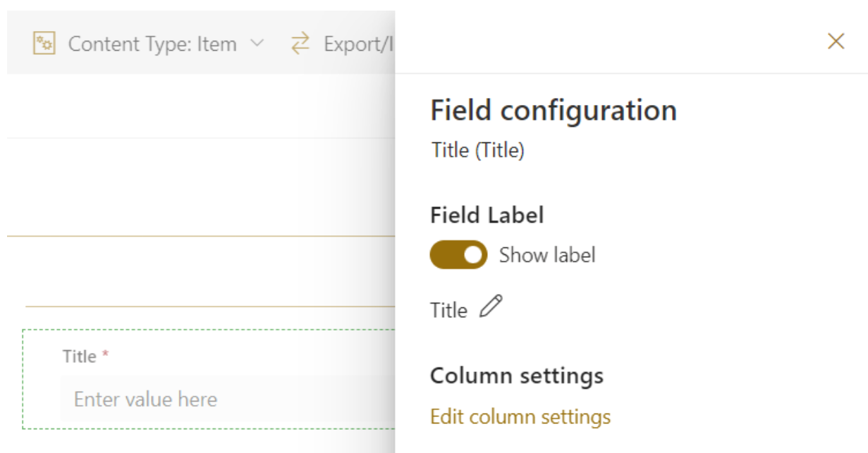Click the 'Show label' toggle text
The image size is (868, 453).
[x=547, y=255]
